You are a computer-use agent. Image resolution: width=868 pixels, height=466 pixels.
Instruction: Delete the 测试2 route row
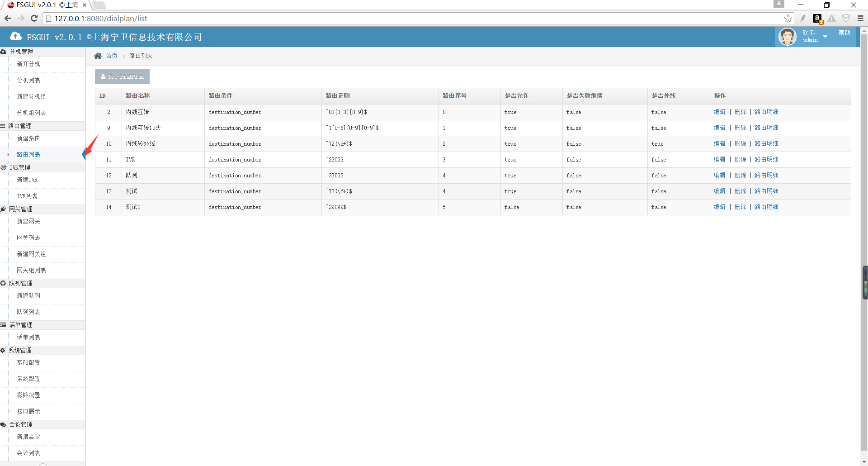click(740, 207)
